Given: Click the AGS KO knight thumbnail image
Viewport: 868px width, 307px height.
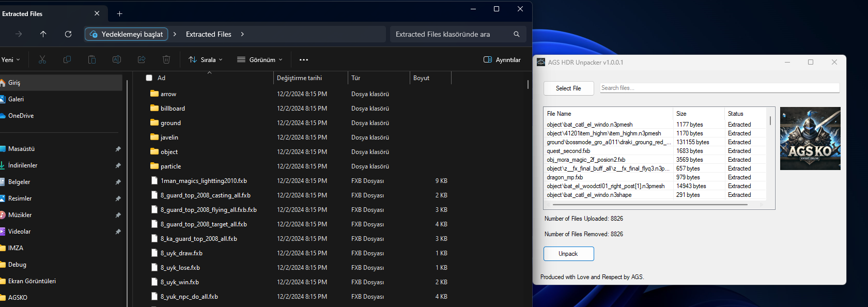Looking at the screenshot, I should pos(810,139).
